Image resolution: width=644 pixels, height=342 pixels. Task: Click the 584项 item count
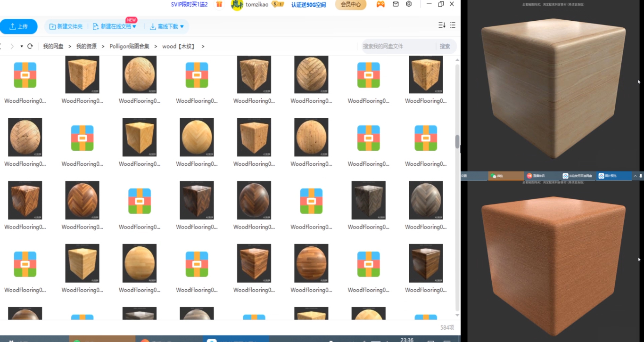[x=447, y=327]
